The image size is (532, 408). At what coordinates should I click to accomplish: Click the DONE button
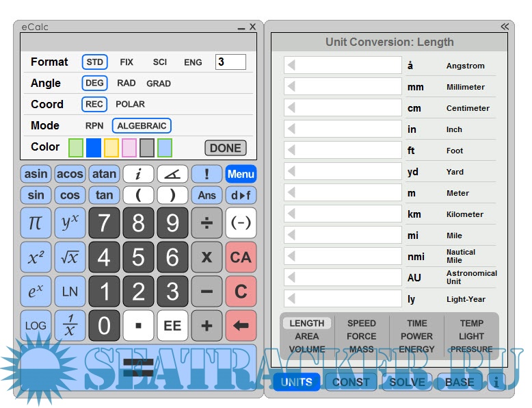[x=225, y=148]
